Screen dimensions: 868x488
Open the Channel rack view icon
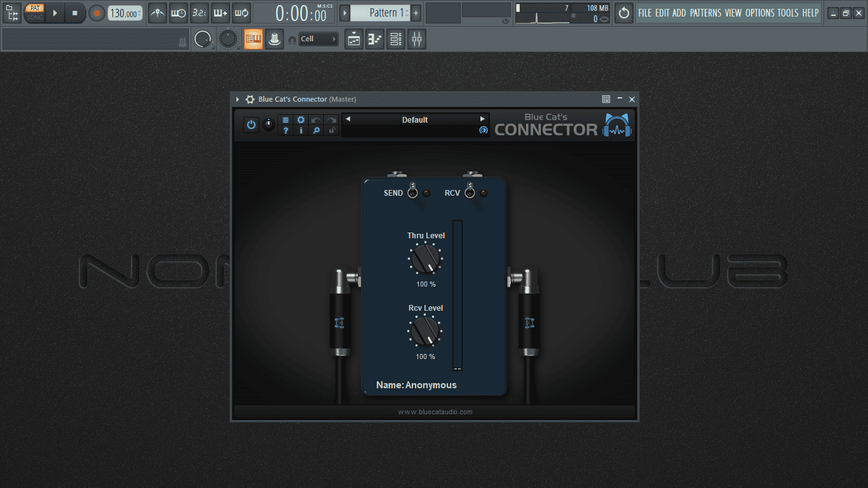point(396,39)
